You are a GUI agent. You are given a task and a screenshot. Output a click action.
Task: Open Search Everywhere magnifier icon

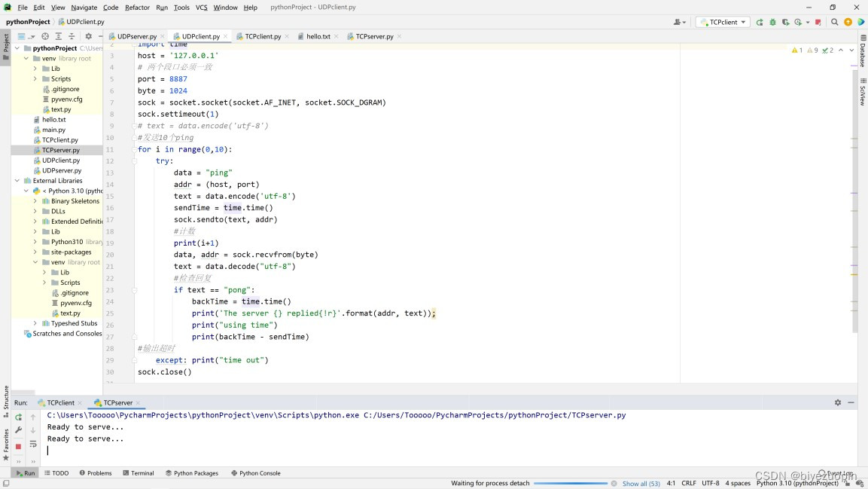click(834, 22)
